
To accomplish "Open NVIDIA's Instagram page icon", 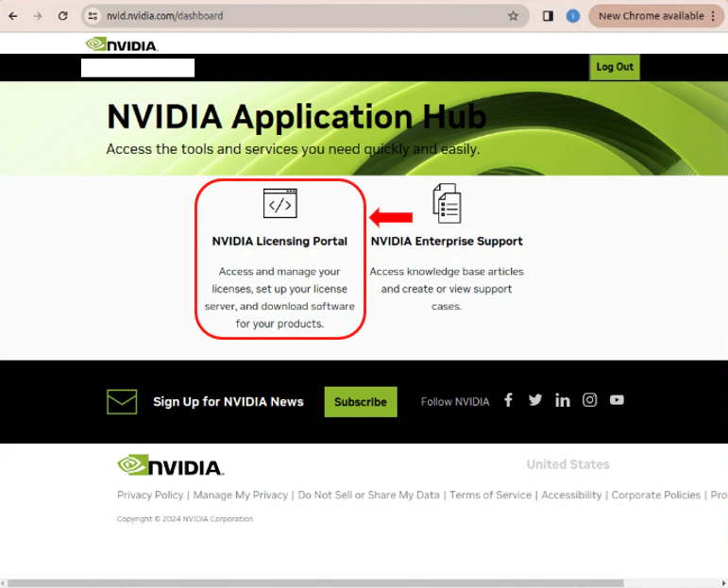I will point(589,400).
